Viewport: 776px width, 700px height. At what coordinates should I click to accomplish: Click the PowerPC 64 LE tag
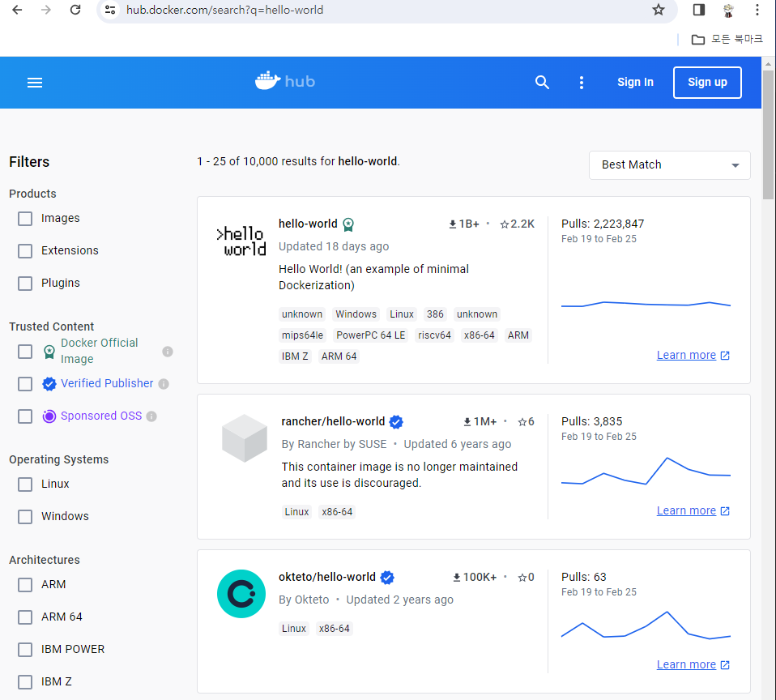(x=371, y=335)
